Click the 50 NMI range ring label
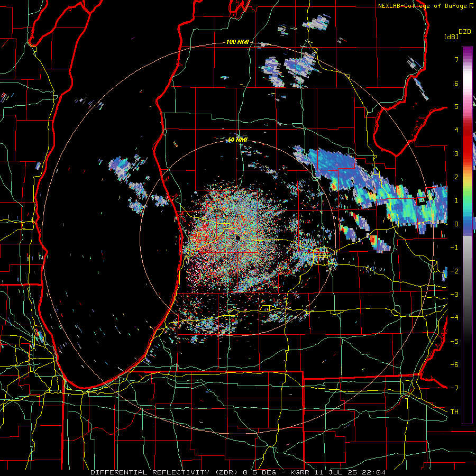Viewport: 476px width, 476px height. point(237,140)
